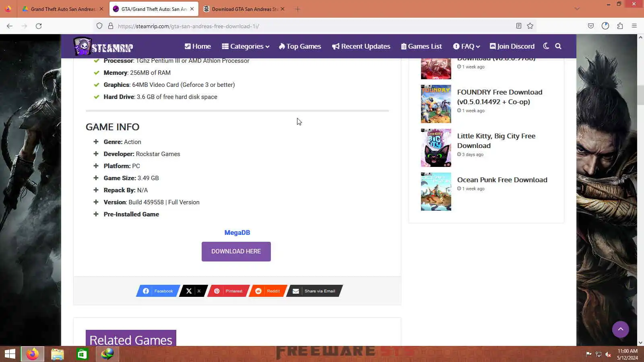Close the Grand Theft Auto San Andreas tab
The height and width of the screenshot is (362, 644).
click(x=101, y=9)
